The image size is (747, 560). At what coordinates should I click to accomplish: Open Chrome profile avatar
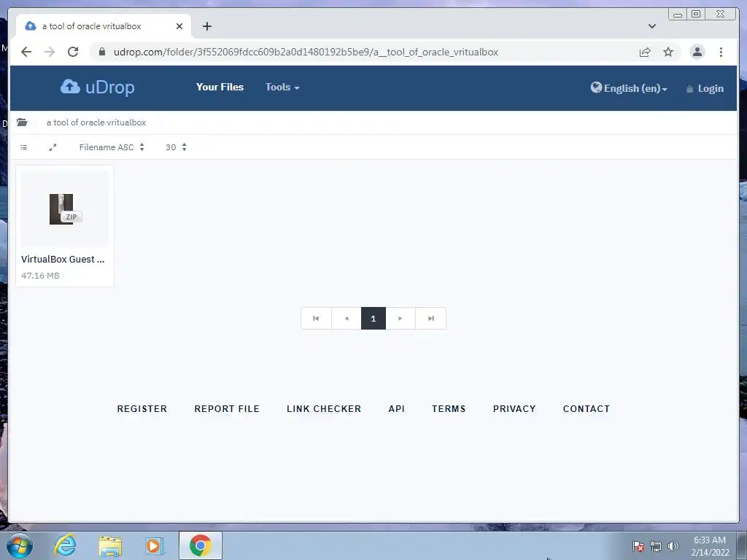point(697,52)
